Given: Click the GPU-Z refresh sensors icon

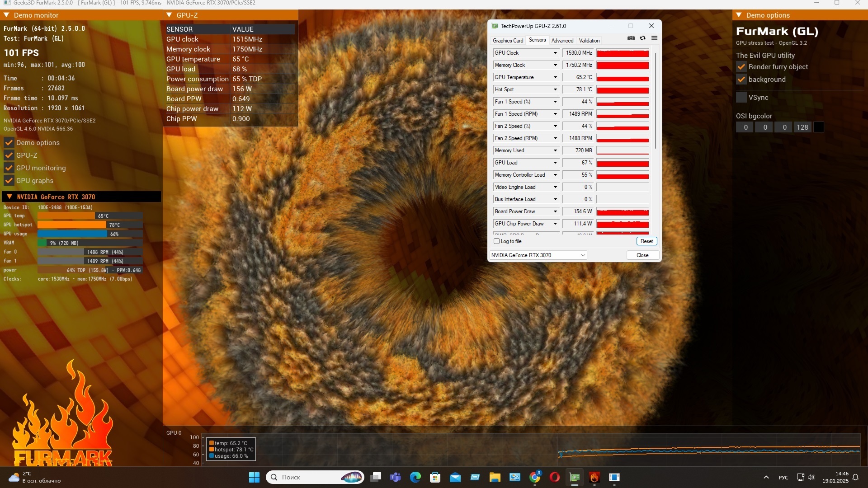Looking at the screenshot, I should 642,38.
